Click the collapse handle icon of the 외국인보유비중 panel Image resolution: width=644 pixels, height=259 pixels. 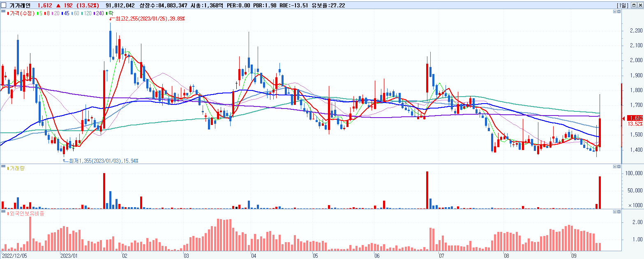pyautogui.click(x=3, y=212)
